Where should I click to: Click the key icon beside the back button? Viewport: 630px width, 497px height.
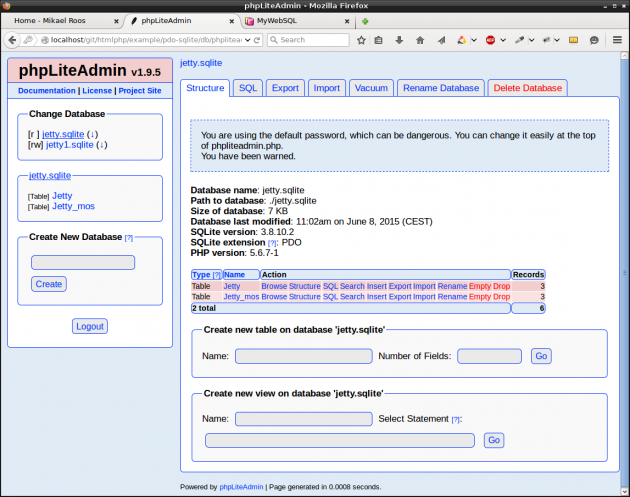pos(28,40)
